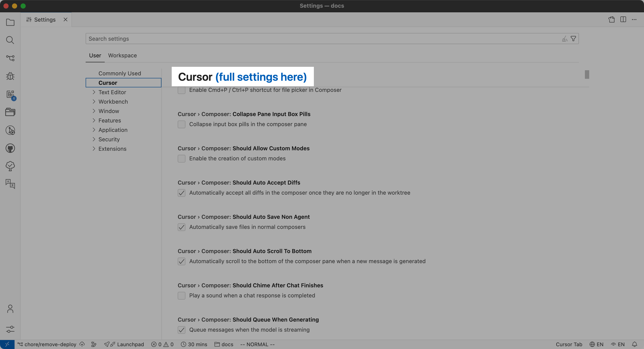The width and height of the screenshot is (644, 349).
Task: Click the filter icon in search settings
Action: [x=573, y=39]
